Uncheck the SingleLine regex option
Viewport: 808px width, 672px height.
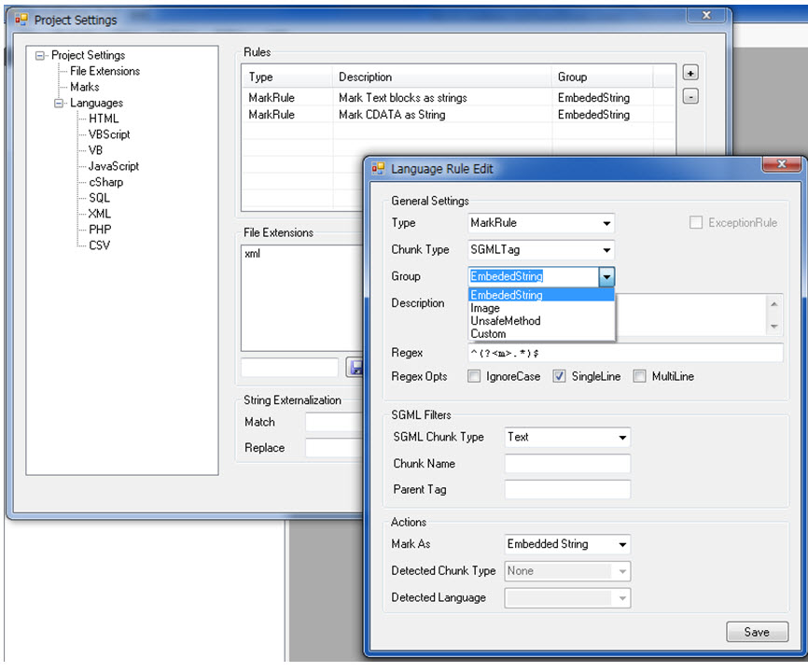tap(559, 377)
